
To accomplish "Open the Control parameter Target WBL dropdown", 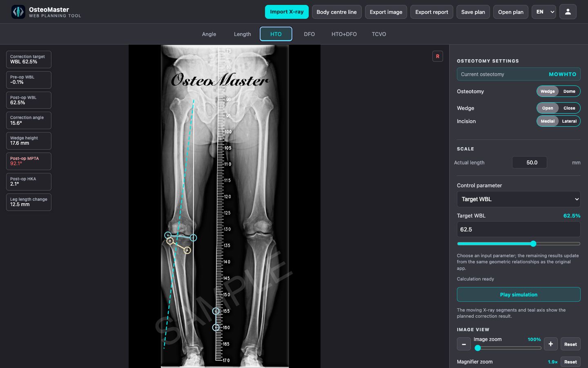I will (519, 199).
